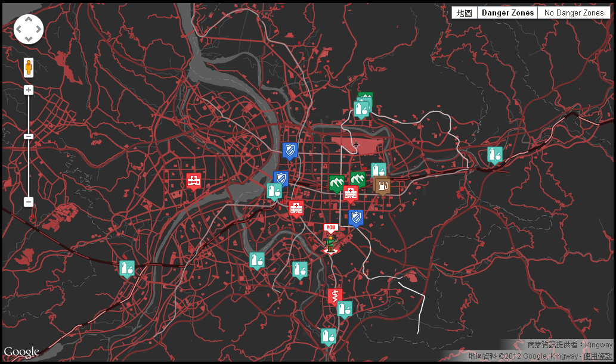Click the zoom slider handle
This screenshot has height=364, width=616.
[x=28, y=136]
